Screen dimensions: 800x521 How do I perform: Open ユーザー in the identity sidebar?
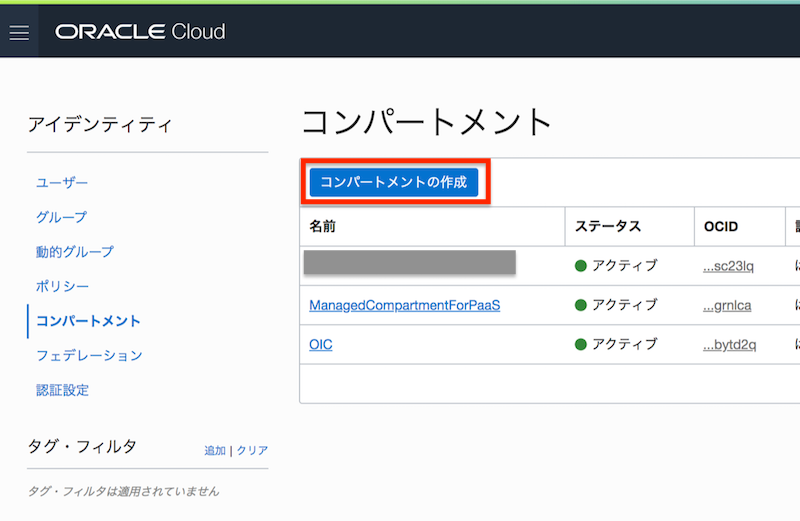point(62,183)
